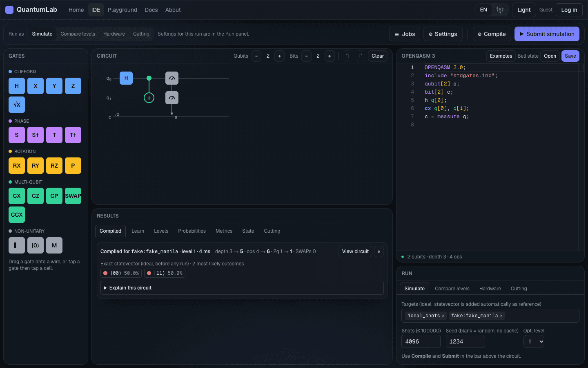
Task: Select the CZ multi-qubit gate
Action: point(36,196)
